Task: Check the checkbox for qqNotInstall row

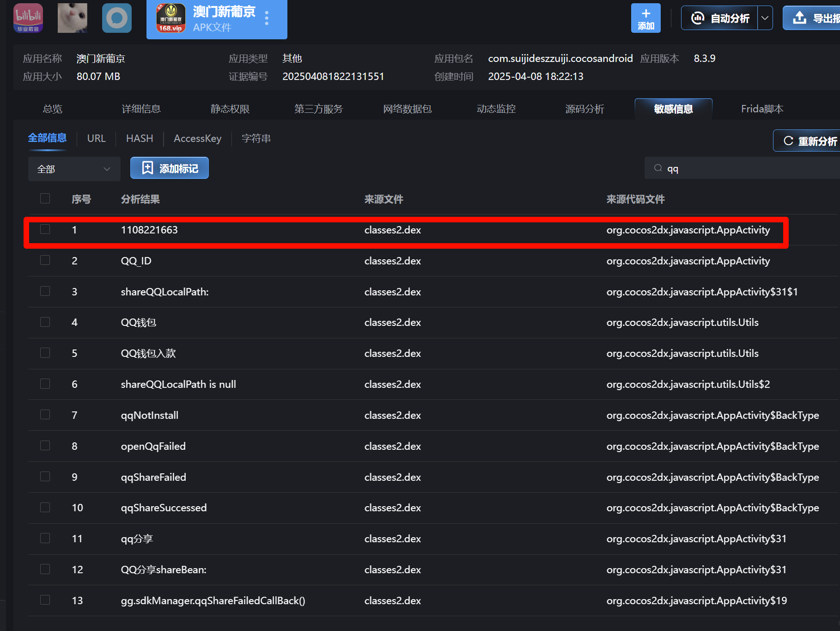Action: [x=45, y=415]
